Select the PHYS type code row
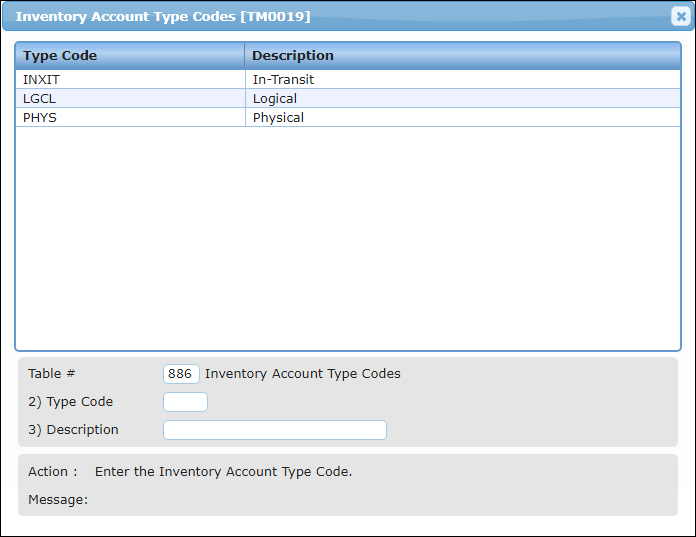 (348, 118)
